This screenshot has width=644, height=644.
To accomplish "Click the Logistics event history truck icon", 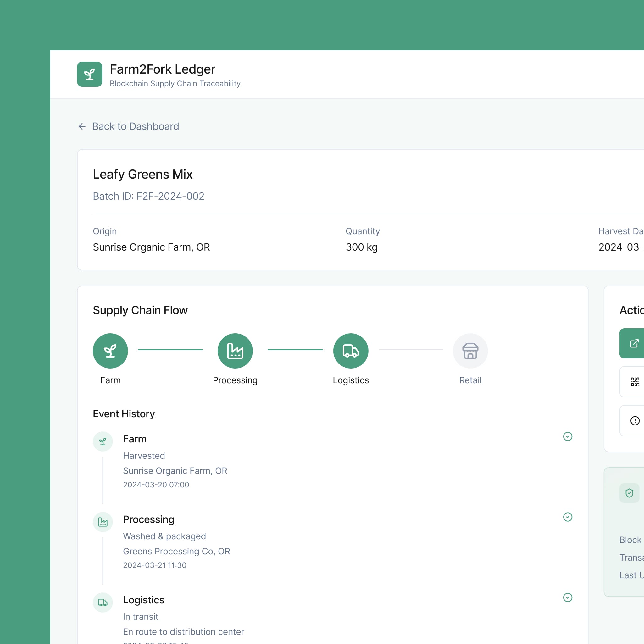I will (103, 602).
